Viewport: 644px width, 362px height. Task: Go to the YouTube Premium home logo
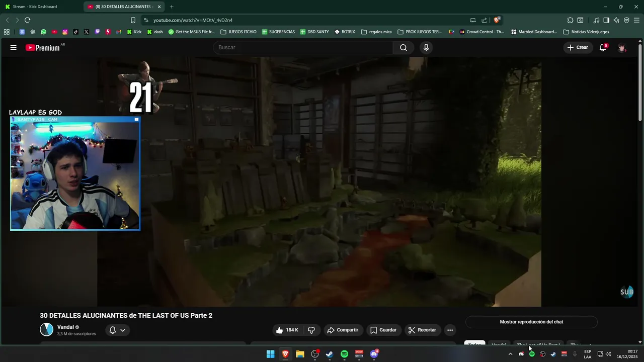tap(43, 48)
